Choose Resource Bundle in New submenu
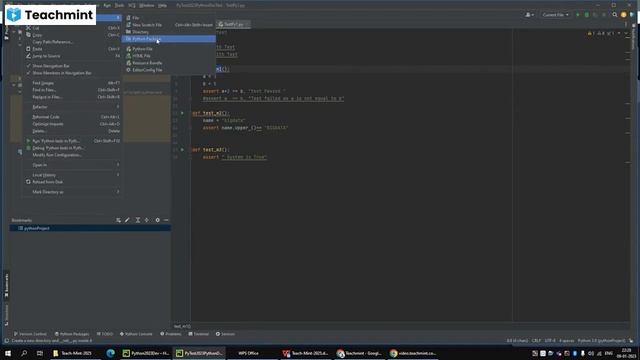Screen dimensions: 640x360 tap(169, 63)
